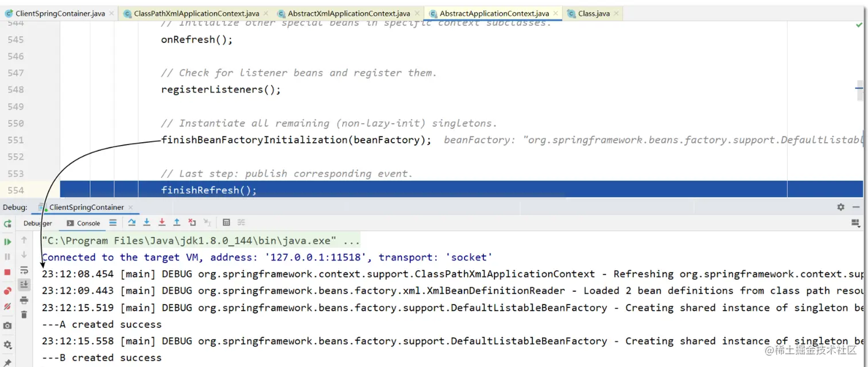Viewport: 868px width, 367px height.
Task: Switch to the Debugger tab
Action: (x=38, y=223)
